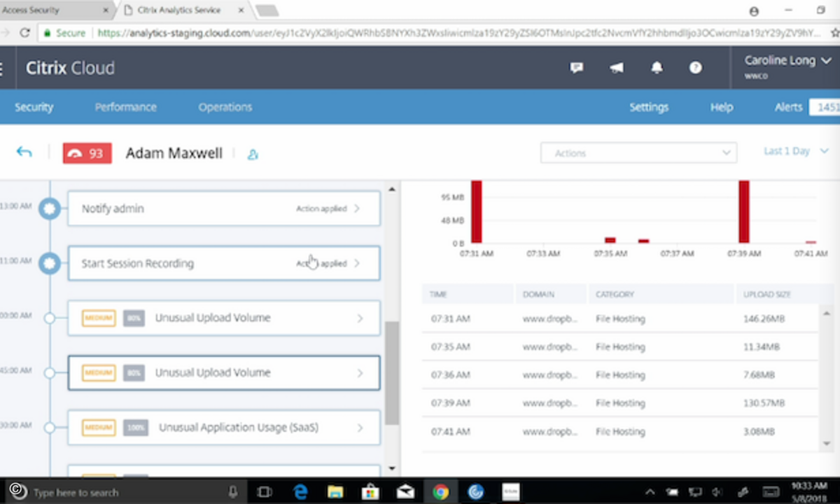Click the tall red bar at 07:39 AM
This screenshot has width=840, height=504.
pos(744,211)
